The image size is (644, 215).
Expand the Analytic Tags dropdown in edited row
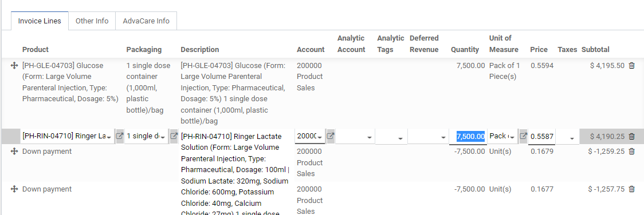(x=391, y=137)
